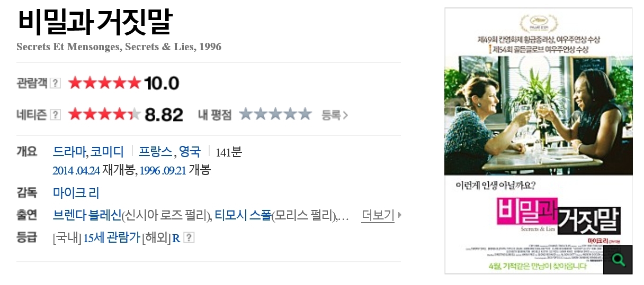Click the R rating help icon
This screenshot has height=285, width=644.
tap(189, 238)
